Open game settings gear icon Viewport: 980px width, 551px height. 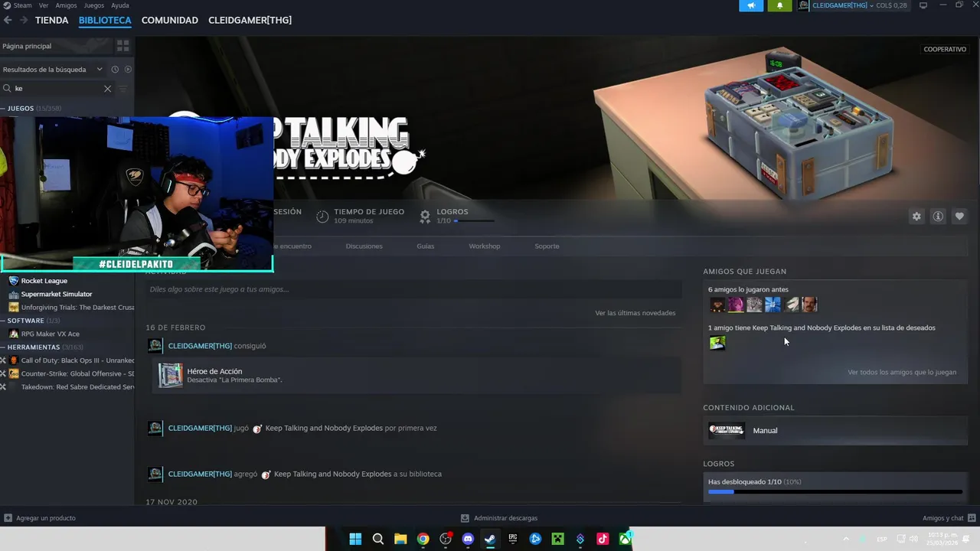pos(916,217)
